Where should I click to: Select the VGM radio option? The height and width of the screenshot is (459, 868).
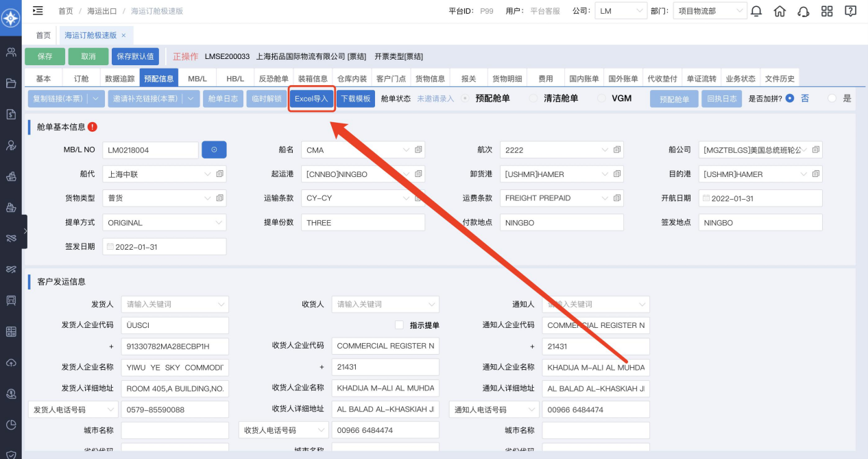coord(601,98)
